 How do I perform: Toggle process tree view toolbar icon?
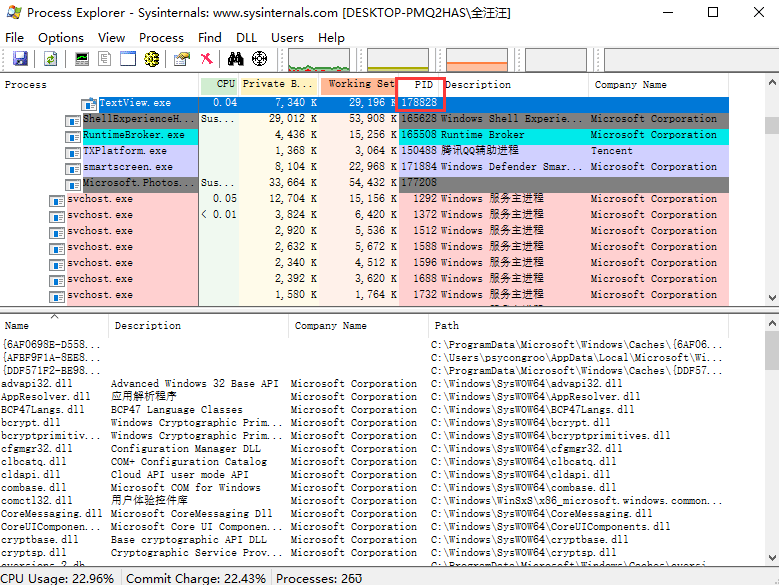pos(104,59)
